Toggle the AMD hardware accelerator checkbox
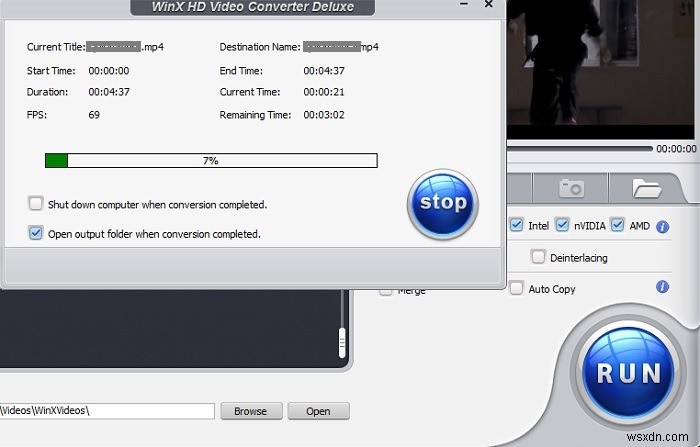700x447 pixels. point(617,225)
